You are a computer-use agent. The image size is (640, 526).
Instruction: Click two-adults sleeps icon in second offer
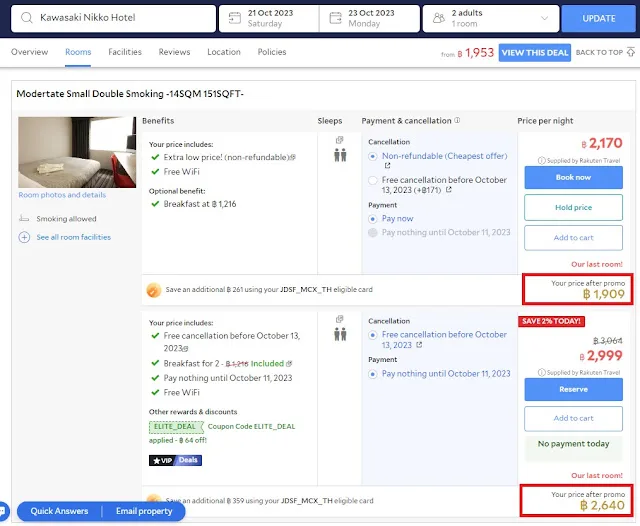point(340,334)
